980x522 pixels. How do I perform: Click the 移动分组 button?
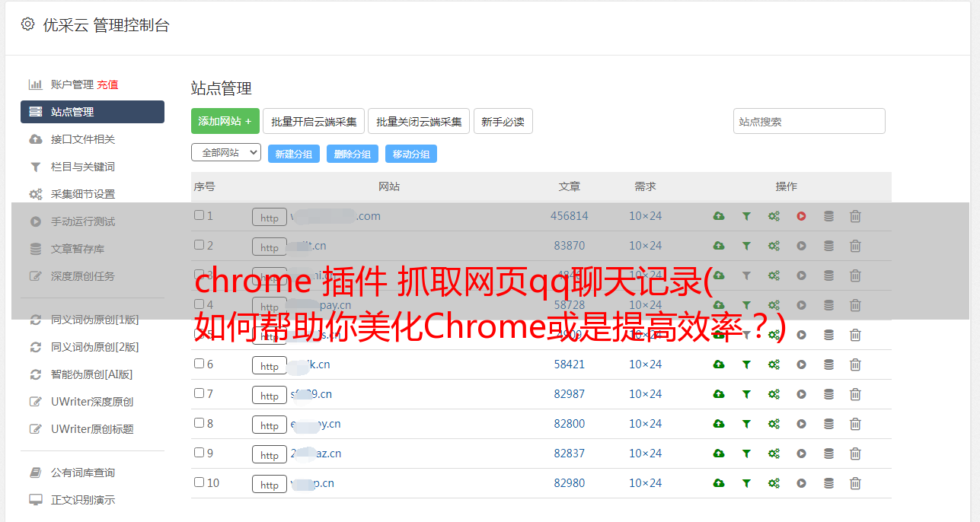[x=411, y=154]
